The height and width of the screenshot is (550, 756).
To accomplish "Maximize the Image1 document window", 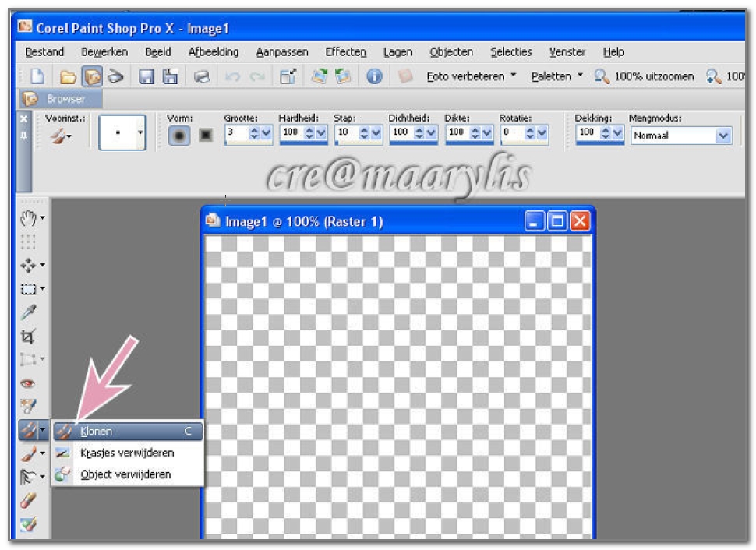I will click(x=557, y=221).
